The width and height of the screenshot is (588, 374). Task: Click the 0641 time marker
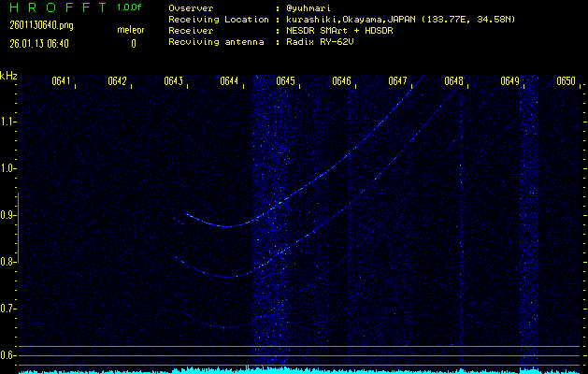tap(62, 81)
